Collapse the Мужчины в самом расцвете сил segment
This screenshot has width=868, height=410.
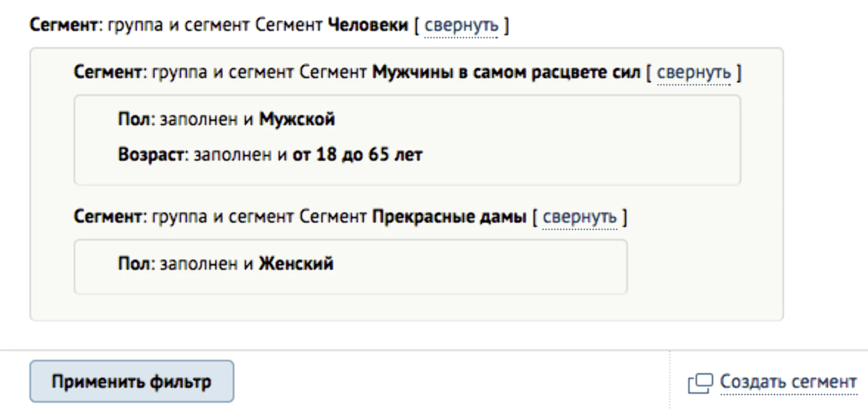[694, 72]
